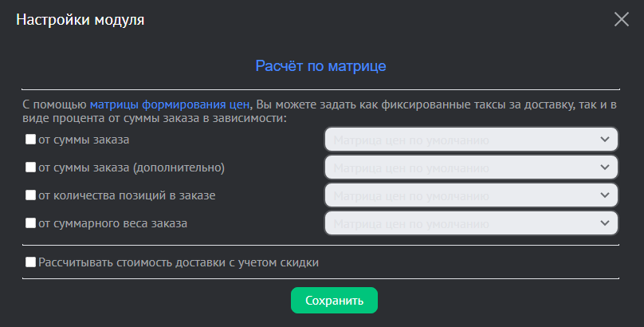This screenshot has height=327, width=644.
Task: Click the discount delivery cost label text
Action: tap(179, 262)
